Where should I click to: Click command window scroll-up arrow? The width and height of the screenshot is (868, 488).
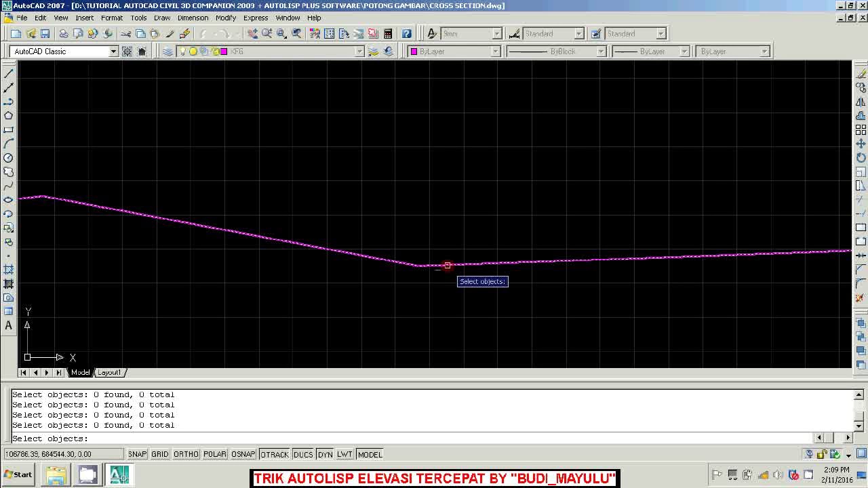click(x=859, y=394)
